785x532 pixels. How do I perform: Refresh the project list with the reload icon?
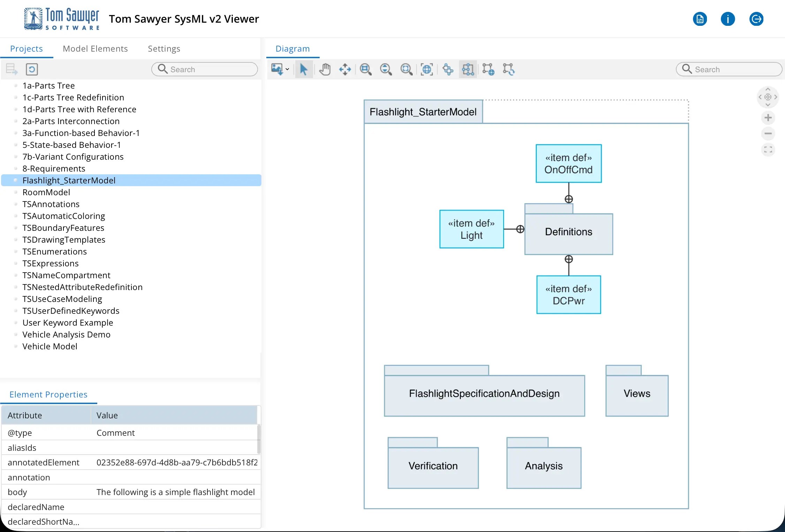point(31,69)
